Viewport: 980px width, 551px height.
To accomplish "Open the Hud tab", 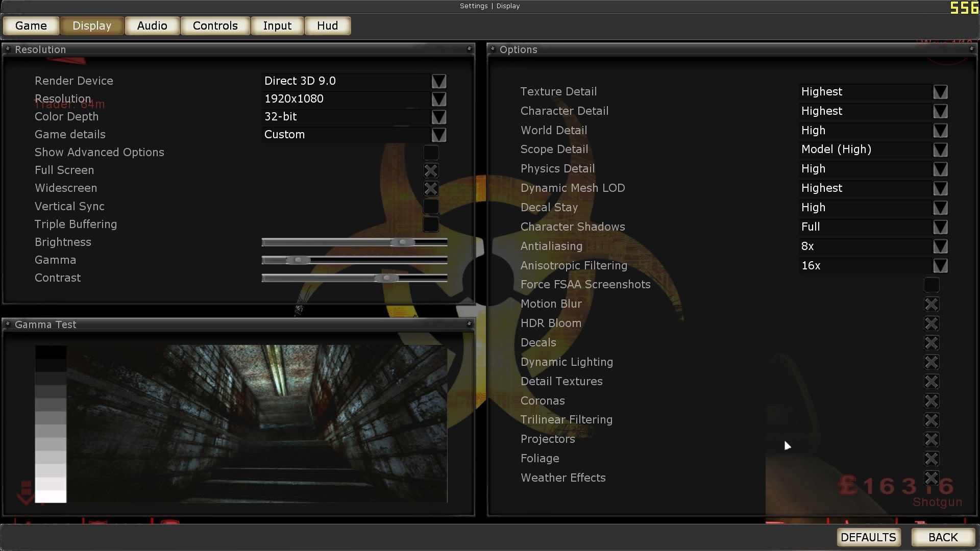I will [328, 26].
